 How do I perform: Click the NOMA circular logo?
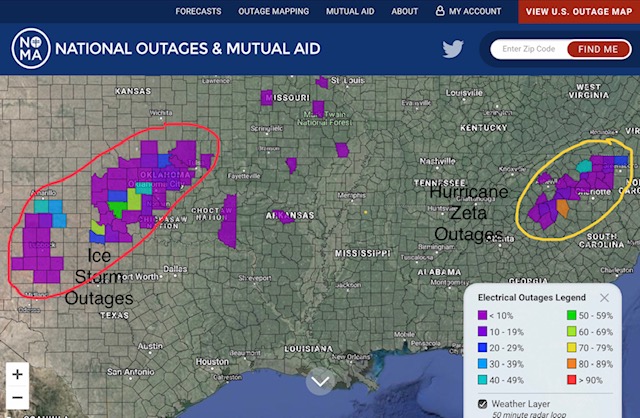point(31,48)
